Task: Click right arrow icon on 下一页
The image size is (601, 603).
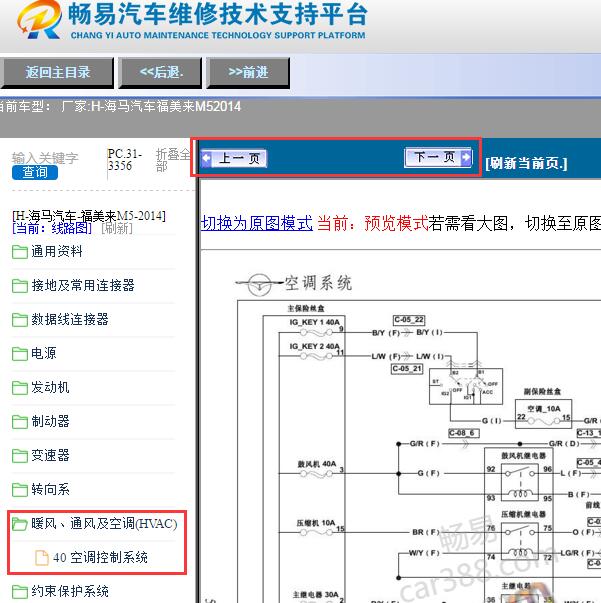Action: pyautogui.click(x=466, y=157)
